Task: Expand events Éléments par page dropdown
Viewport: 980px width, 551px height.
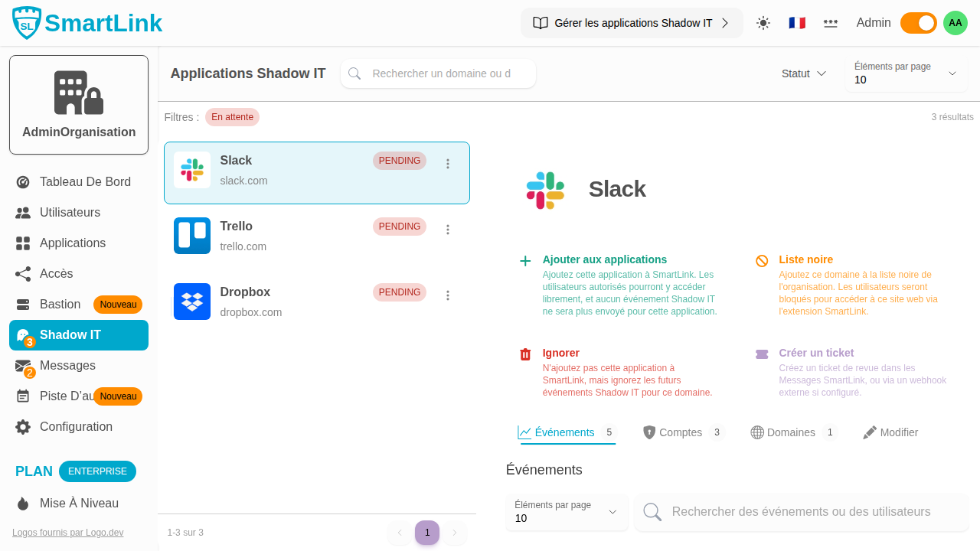Action: 567,512
